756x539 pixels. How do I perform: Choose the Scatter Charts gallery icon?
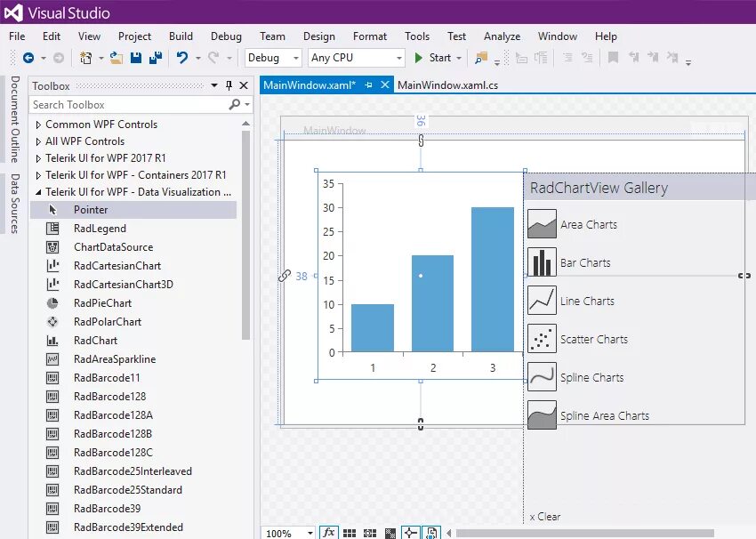pyautogui.click(x=542, y=339)
